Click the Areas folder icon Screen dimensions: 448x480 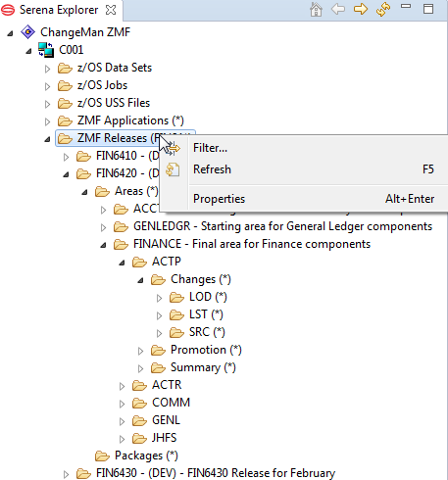click(x=102, y=191)
